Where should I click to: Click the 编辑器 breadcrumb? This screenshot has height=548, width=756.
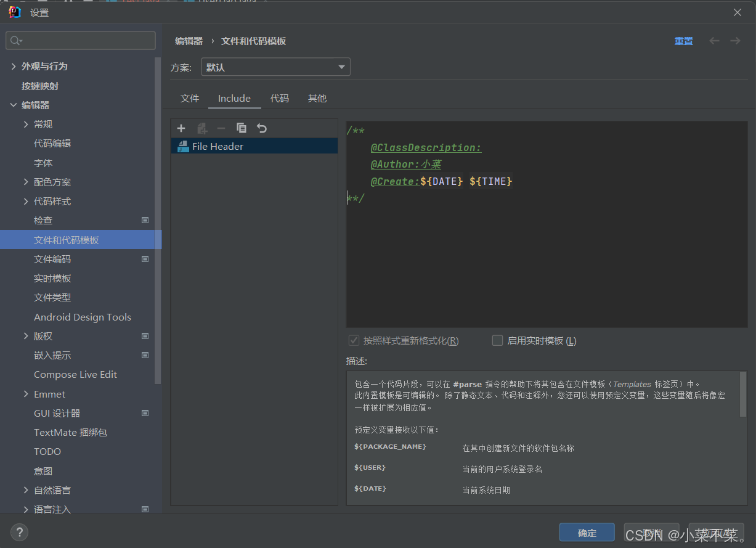(x=189, y=41)
